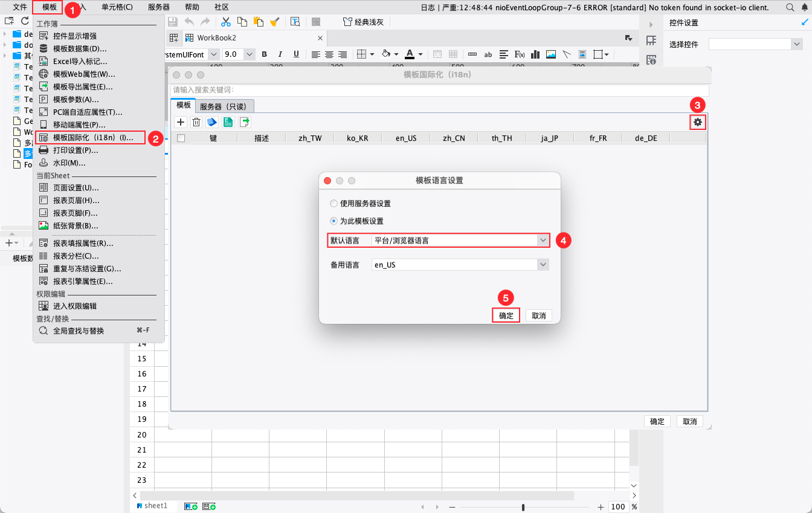The width and height of the screenshot is (812, 513).
Task: Open the gear language settings icon
Action: (x=698, y=122)
